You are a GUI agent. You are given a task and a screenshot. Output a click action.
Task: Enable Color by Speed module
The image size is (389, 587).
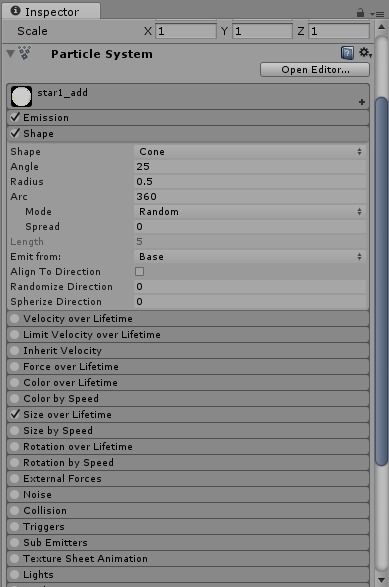tap(15, 398)
